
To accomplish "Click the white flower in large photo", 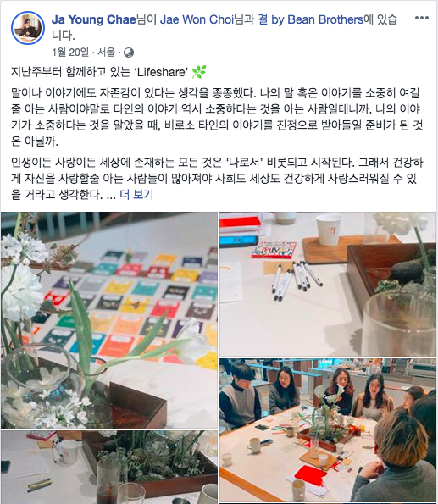I will point(21,291).
